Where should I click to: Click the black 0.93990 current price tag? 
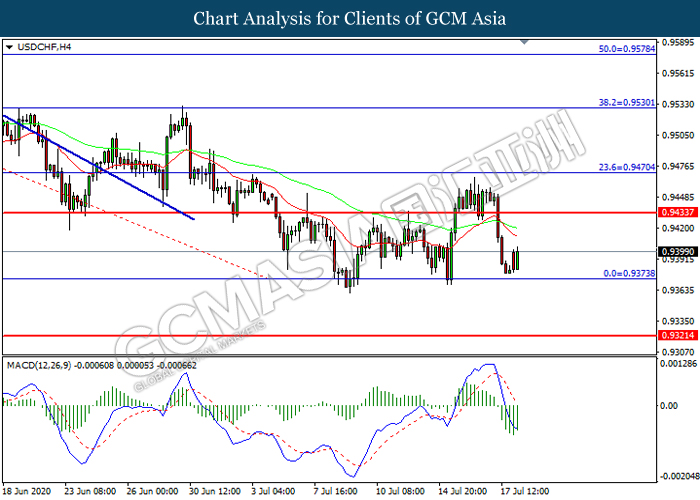(x=678, y=252)
